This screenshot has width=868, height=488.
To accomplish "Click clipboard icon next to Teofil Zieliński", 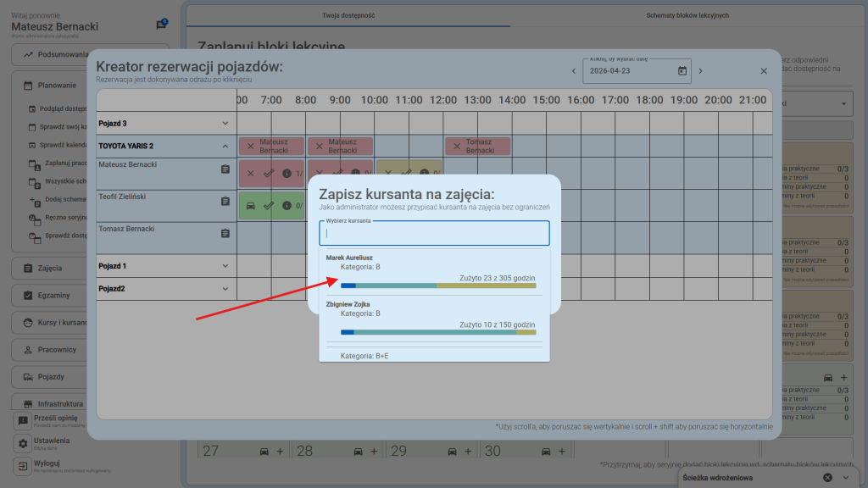I will [x=225, y=202].
